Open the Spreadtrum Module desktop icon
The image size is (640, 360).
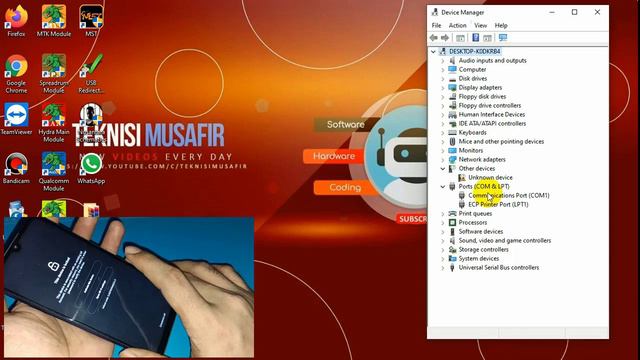click(x=54, y=74)
